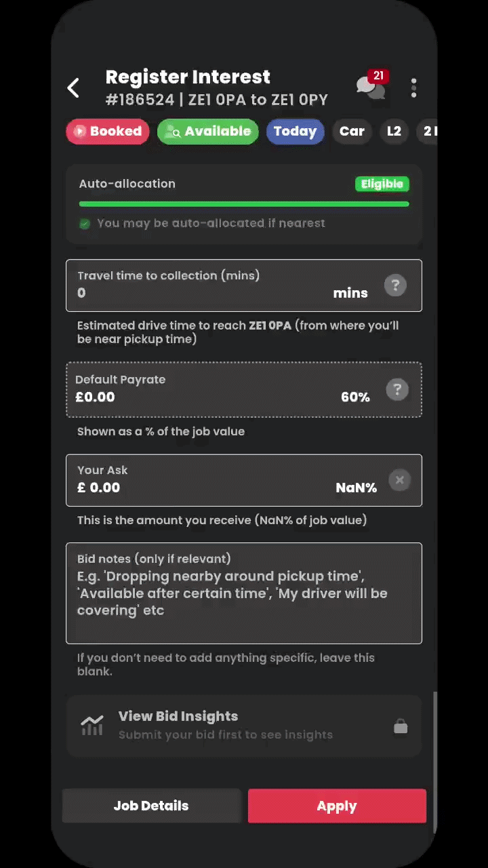Click the lock icon on Bid Insights
Screen dimensions: 488x868
[401, 726]
